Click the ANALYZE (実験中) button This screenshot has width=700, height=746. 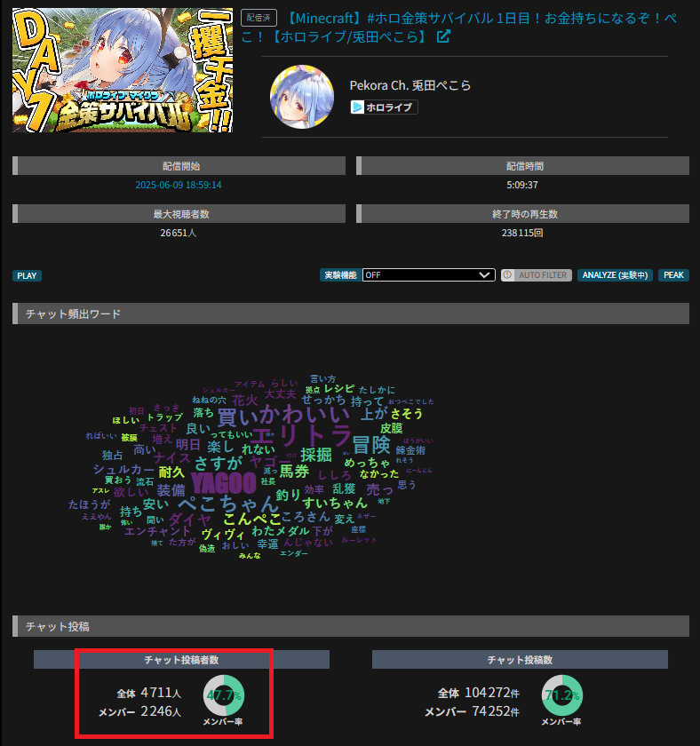[x=615, y=275]
